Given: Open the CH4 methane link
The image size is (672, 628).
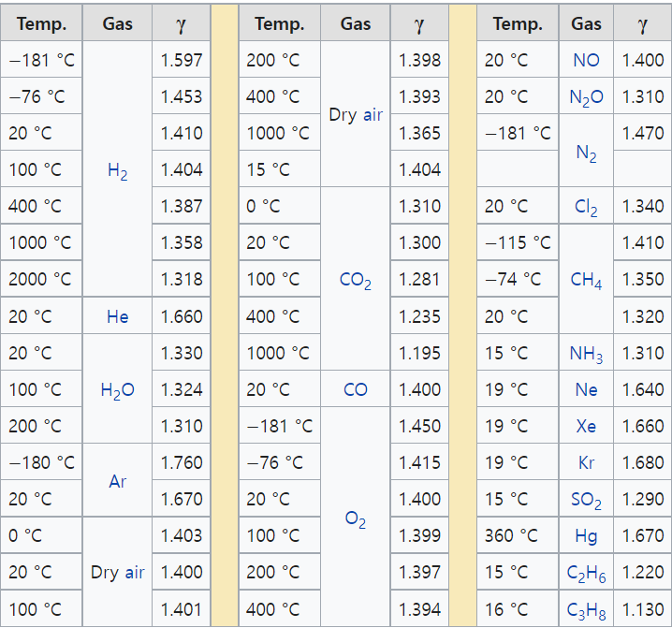Looking at the screenshot, I should (586, 281).
